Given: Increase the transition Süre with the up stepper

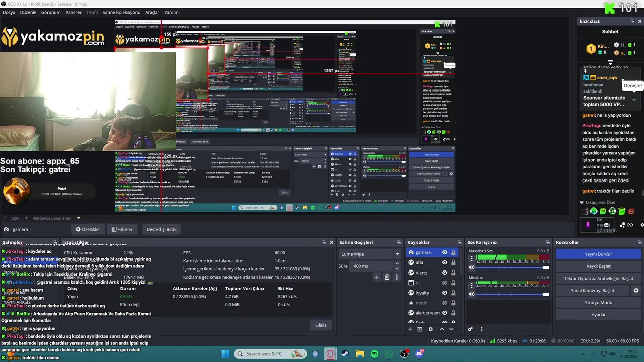Looking at the screenshot, I should 397,264.
